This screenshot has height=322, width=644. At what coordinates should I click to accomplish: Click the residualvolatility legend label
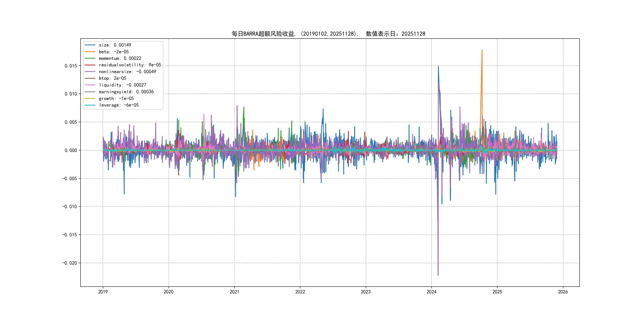(130, 65)
